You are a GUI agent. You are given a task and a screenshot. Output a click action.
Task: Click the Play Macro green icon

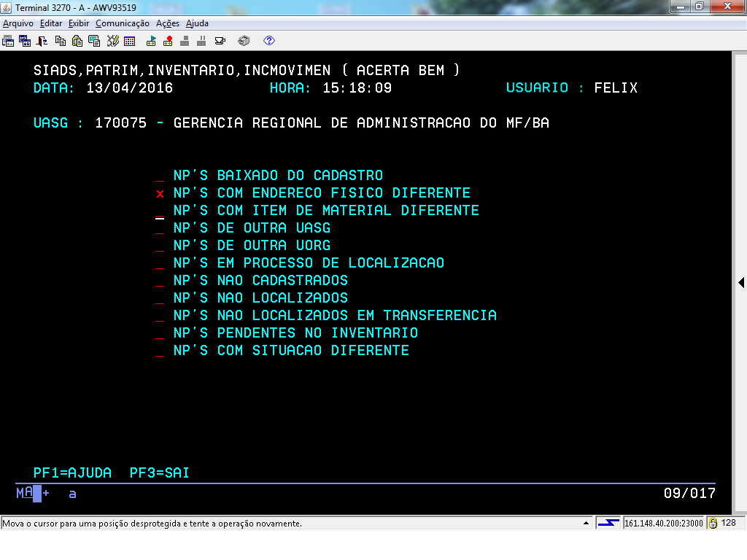tap(151, 41)
